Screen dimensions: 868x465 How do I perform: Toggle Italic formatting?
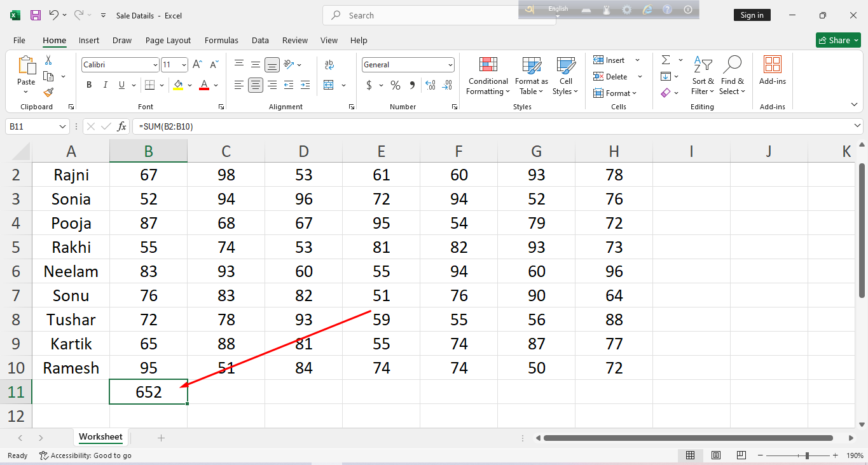pyautogui.click(x=105, y=85)
